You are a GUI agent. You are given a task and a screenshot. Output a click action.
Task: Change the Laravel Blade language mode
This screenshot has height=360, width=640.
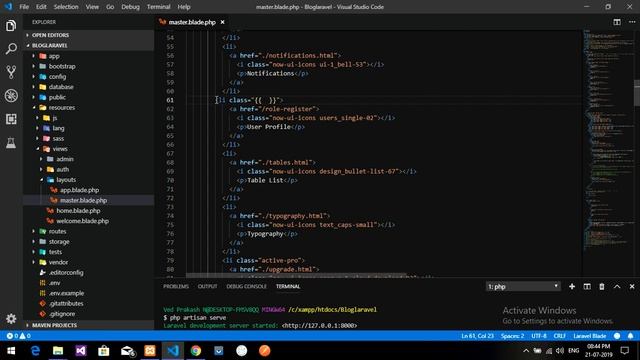pos(589,336)
